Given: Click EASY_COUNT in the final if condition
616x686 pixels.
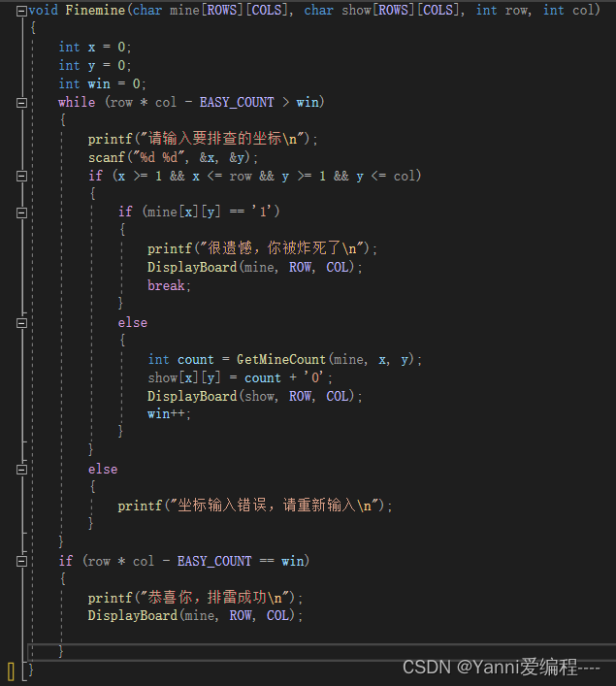Looking at the screenshot, I should tap(214, 561).
